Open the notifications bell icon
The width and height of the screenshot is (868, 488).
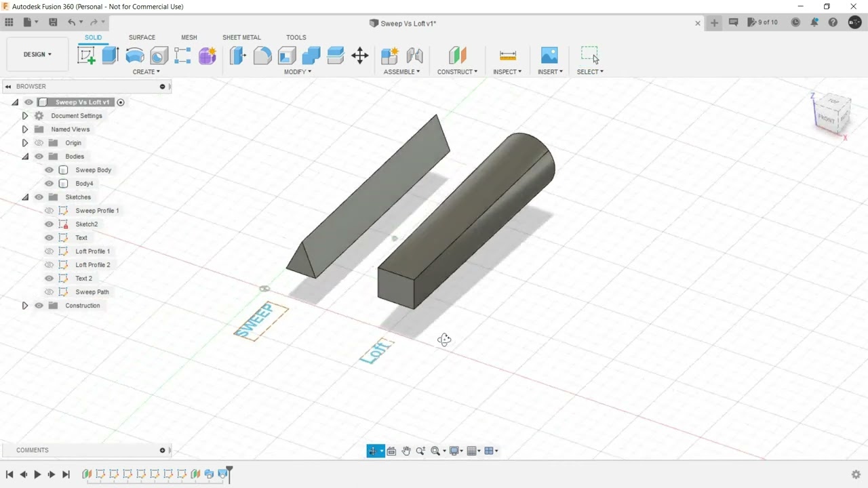[x=814, y=22]
